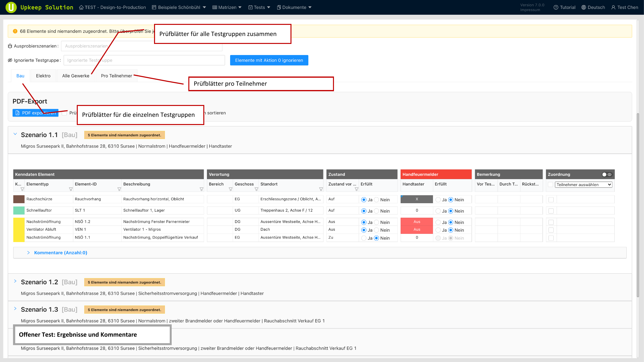Viewport: 644px width, 362px height.
Task: Switch to the Elektro tab
Action: click(43, 76)
